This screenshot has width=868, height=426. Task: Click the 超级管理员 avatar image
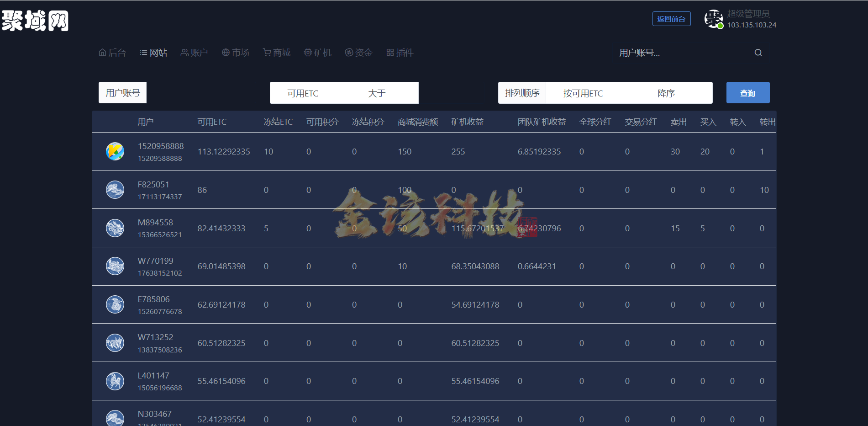tap(714, 19)
